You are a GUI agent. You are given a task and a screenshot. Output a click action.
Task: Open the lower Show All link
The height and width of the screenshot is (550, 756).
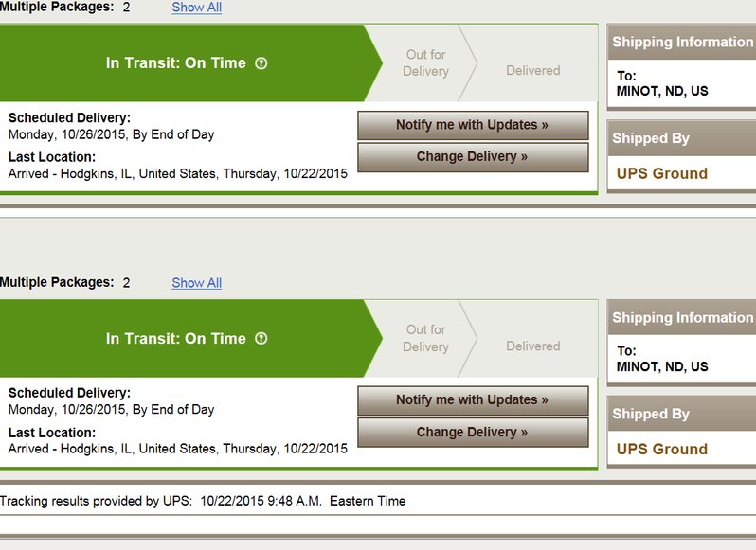[197, 283]
